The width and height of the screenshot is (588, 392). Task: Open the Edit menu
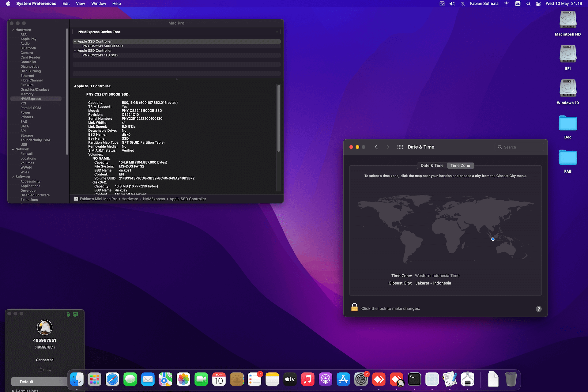tap(66, 4)
